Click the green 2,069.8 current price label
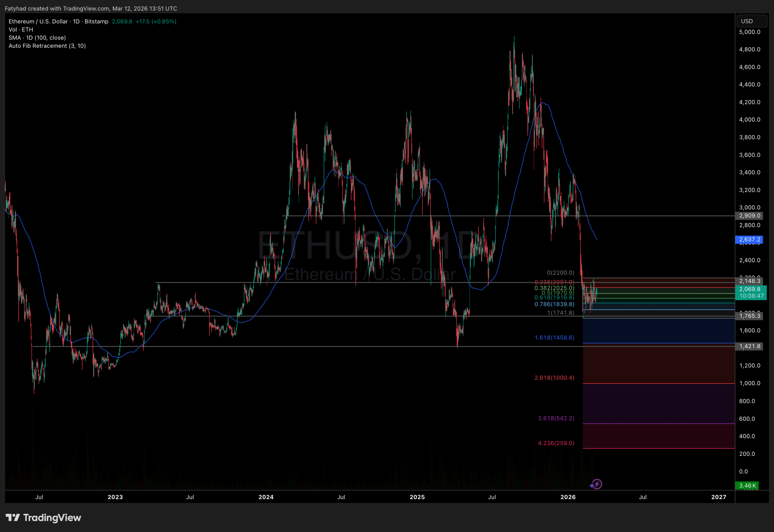 750,289
